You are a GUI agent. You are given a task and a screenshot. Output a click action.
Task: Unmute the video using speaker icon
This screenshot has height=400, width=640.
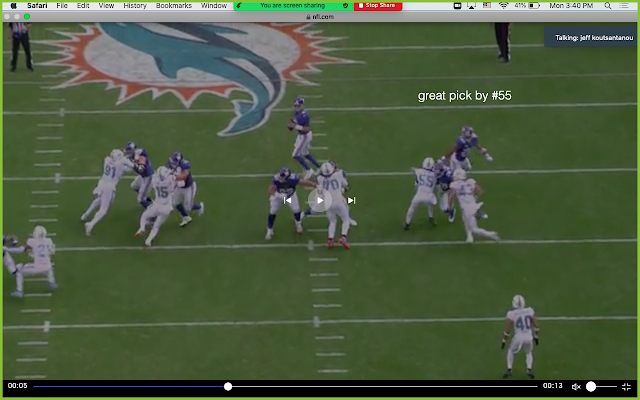[576, 387]
